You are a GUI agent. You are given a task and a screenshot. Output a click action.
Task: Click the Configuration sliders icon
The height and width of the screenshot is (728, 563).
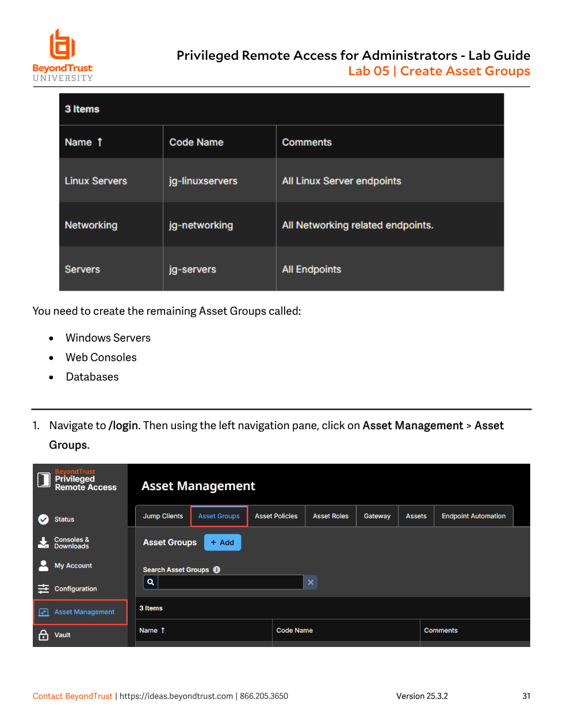(43, 589)
